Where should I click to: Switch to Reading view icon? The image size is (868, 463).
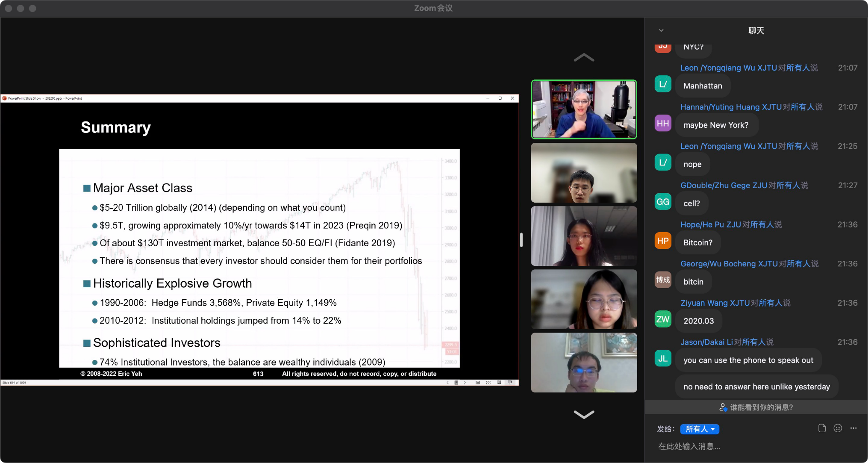click(x=499, y=383)
